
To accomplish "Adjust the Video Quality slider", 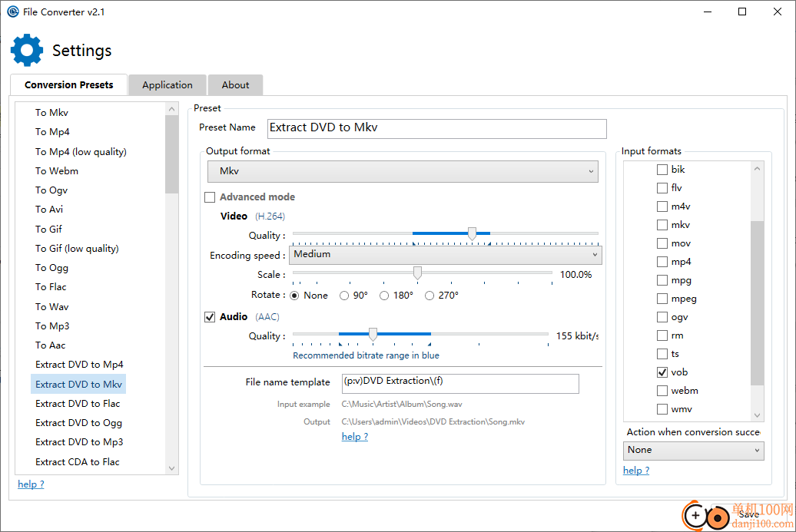I will 472,233.
